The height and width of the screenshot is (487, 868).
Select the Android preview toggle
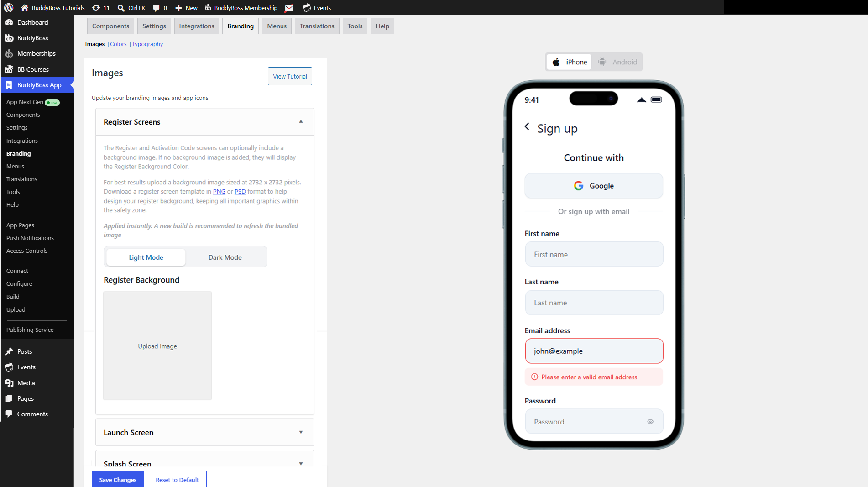(x=617, y=62)
